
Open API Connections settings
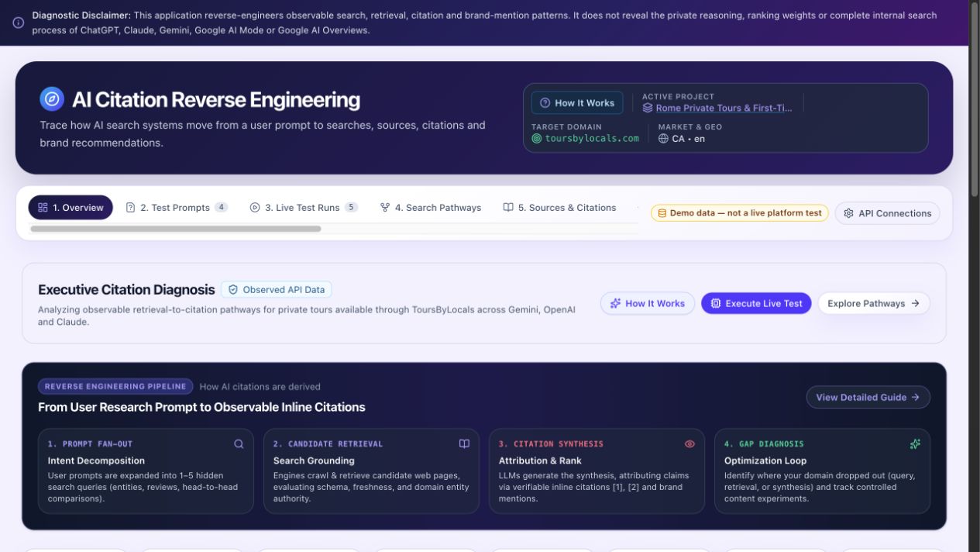pos(887,213)
